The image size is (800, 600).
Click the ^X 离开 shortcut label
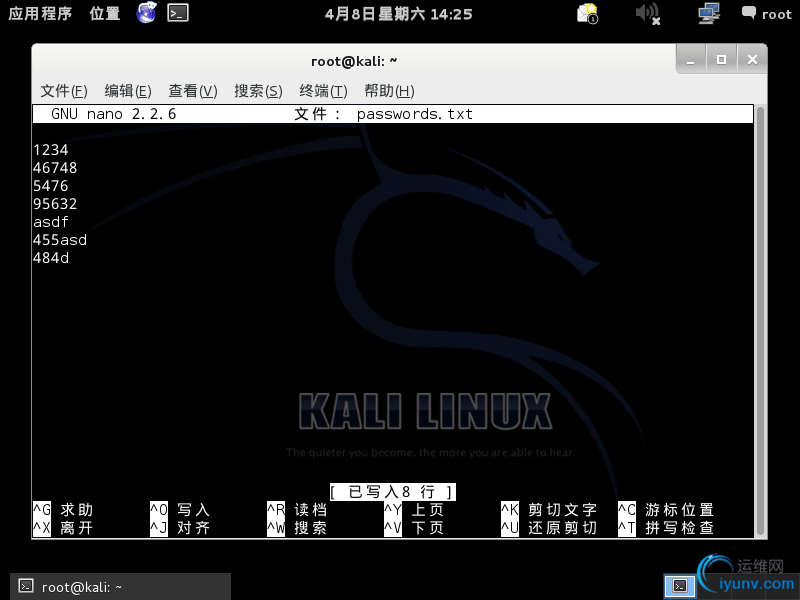coord(63,528)
